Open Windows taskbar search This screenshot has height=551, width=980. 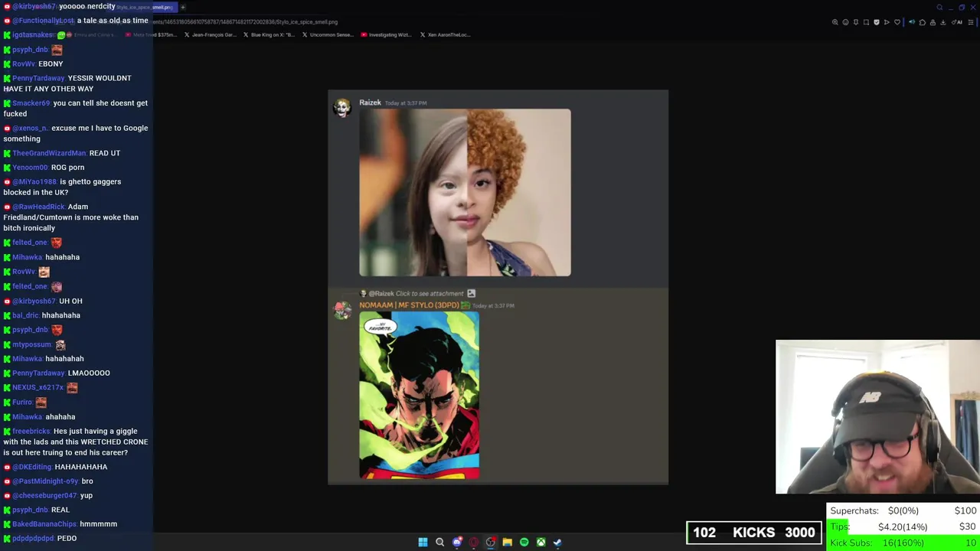(x=439, y=542)
